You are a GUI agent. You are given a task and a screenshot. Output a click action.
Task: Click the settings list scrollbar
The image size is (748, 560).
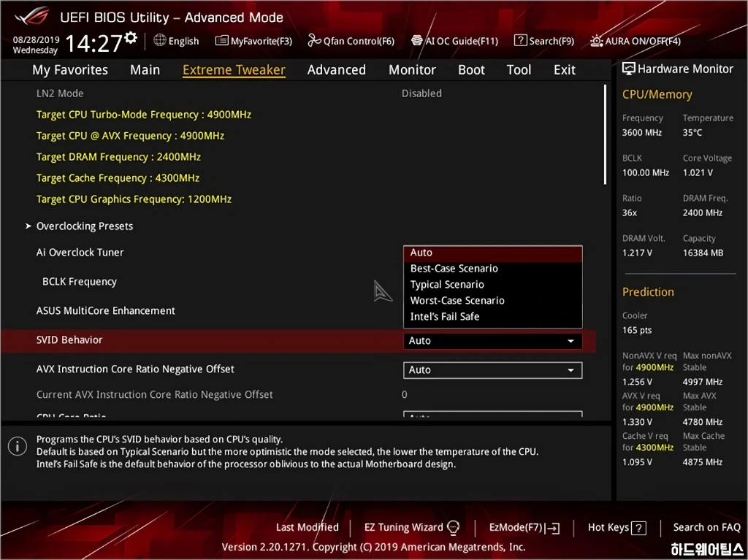605,134
